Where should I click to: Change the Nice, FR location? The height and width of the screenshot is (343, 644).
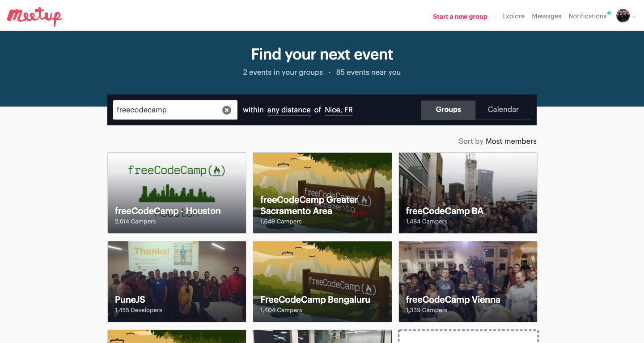pos(339,110)
